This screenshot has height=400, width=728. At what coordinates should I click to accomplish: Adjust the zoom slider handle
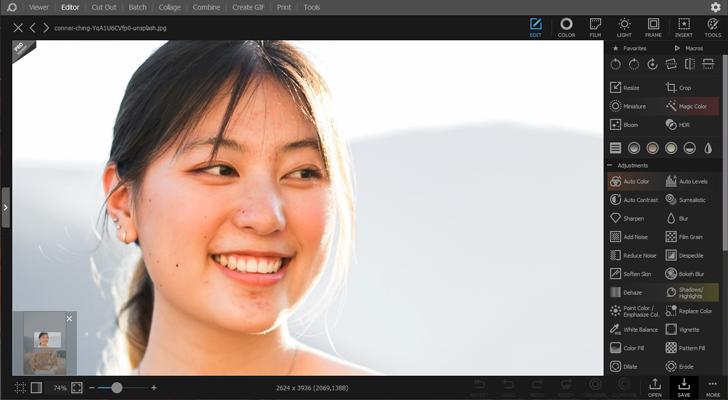(x=117, y=387)
